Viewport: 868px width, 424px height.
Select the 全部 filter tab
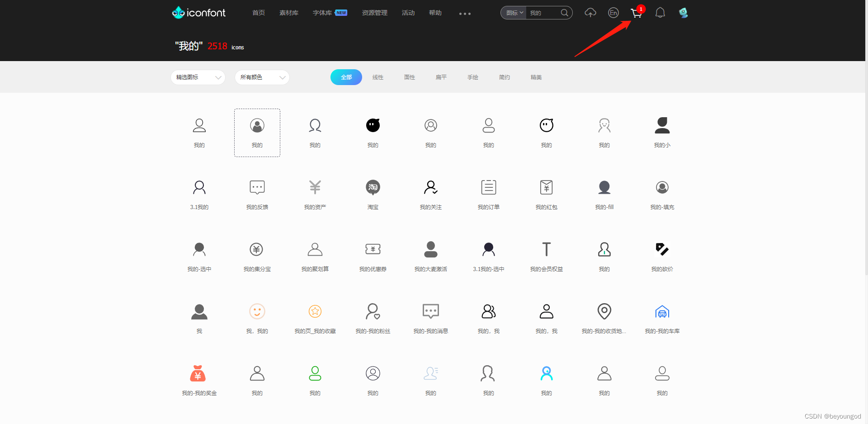346,77
